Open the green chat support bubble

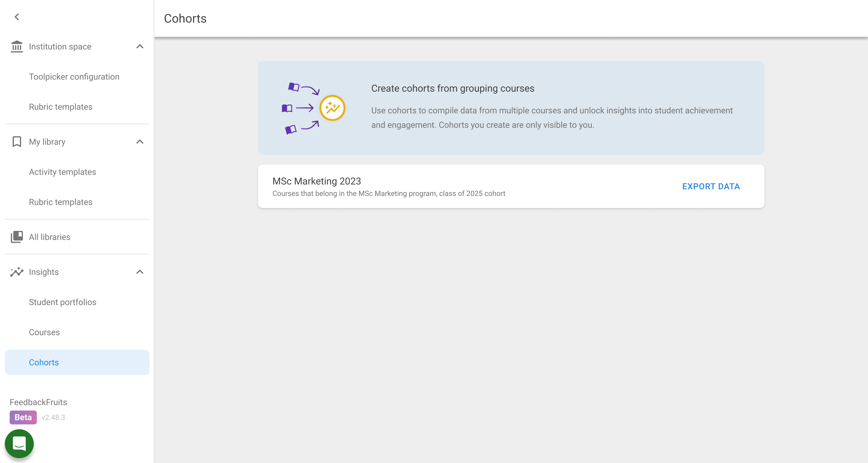(x=19, y=444)
